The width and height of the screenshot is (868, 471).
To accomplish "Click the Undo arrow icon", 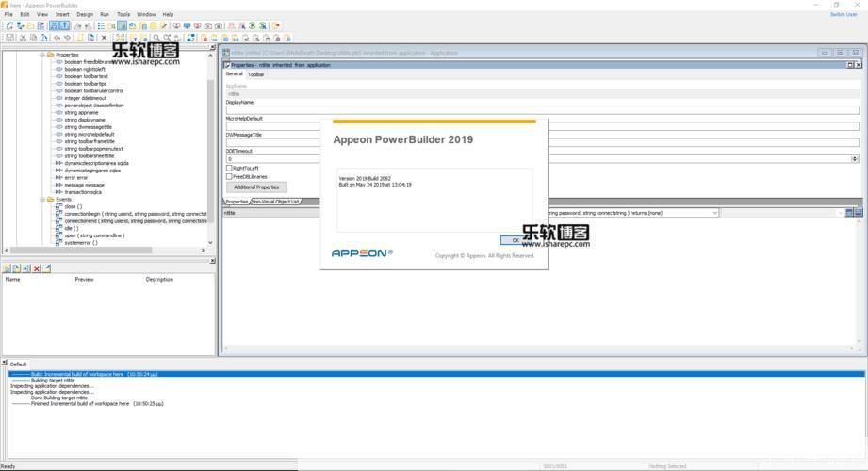I will pos(57,38).
